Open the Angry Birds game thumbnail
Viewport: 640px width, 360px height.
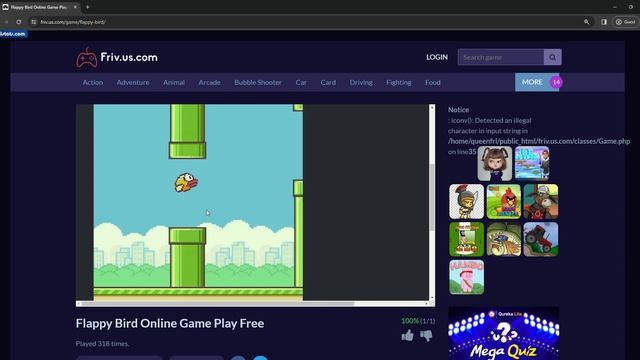504,201
